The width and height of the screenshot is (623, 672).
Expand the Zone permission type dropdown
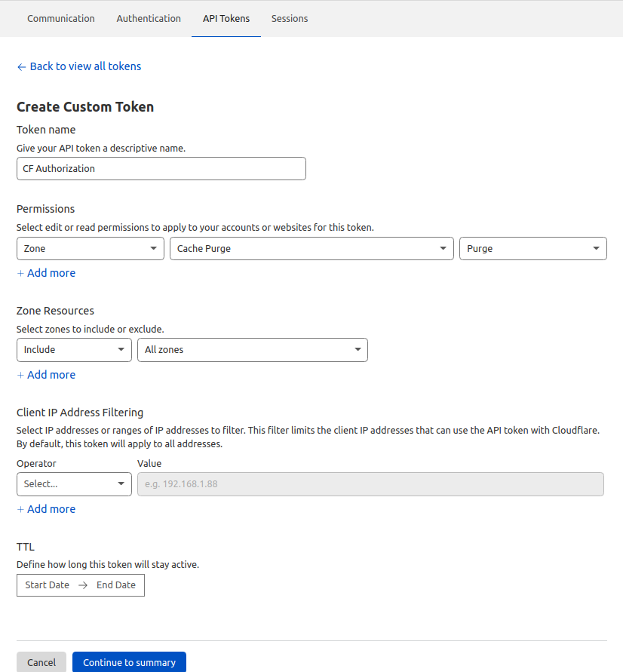point(90,248)
